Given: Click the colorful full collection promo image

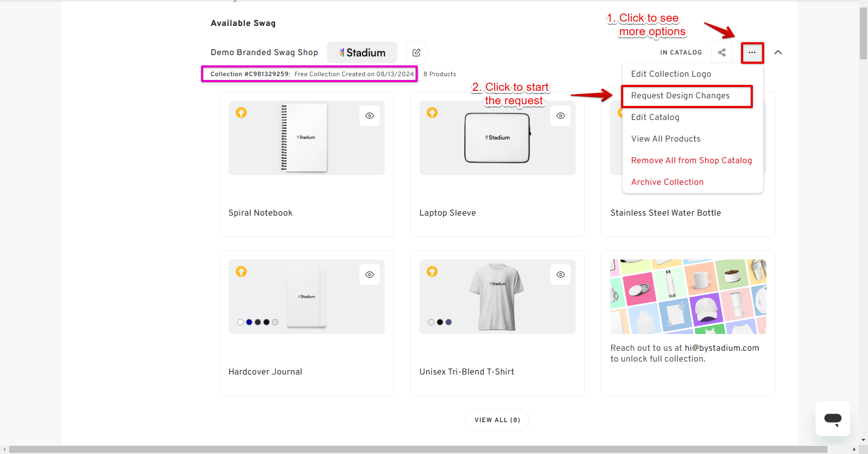Looking at the screenshot, I should click(x=688, y=297).
